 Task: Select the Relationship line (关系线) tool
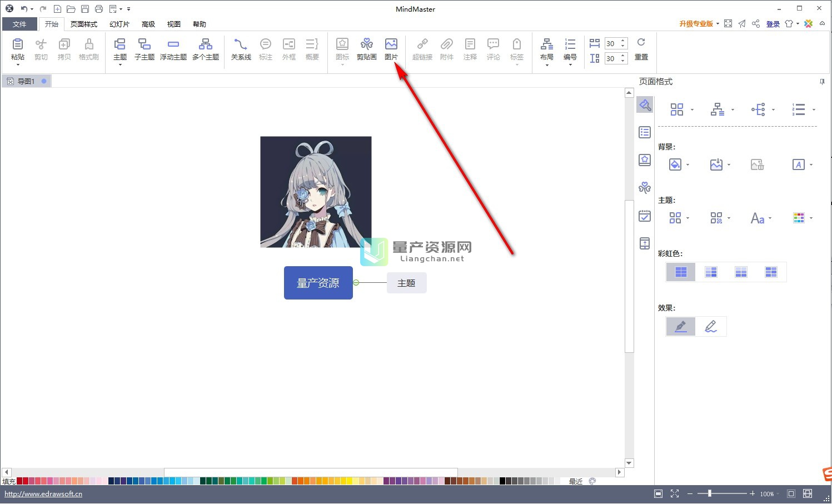click(241, 49)
